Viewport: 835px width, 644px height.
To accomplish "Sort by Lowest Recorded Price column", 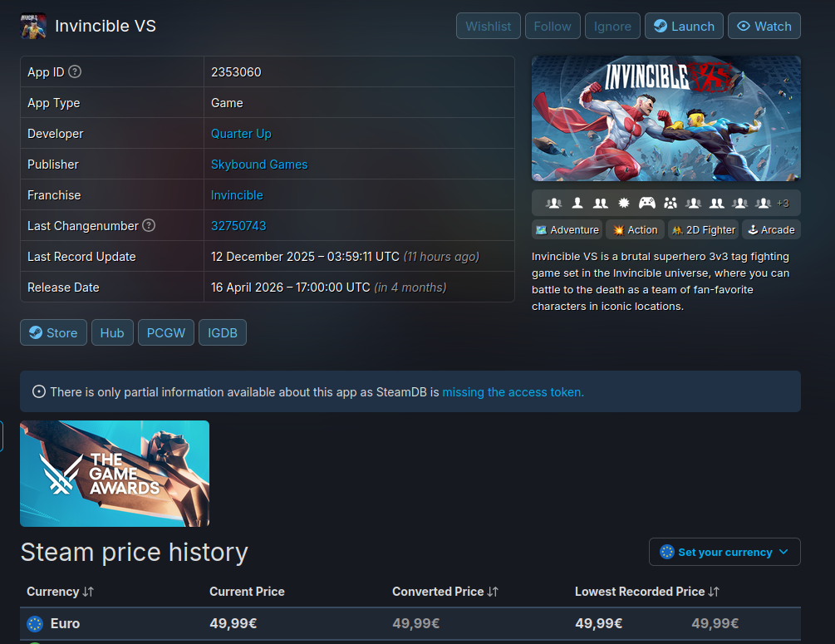I will pos(647,592).
